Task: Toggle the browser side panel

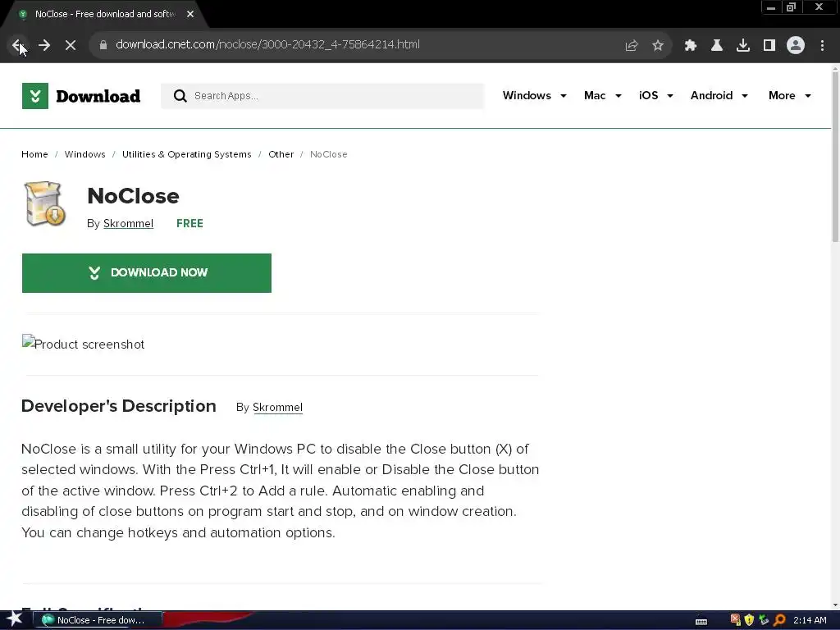Action: tap(769, 46)
